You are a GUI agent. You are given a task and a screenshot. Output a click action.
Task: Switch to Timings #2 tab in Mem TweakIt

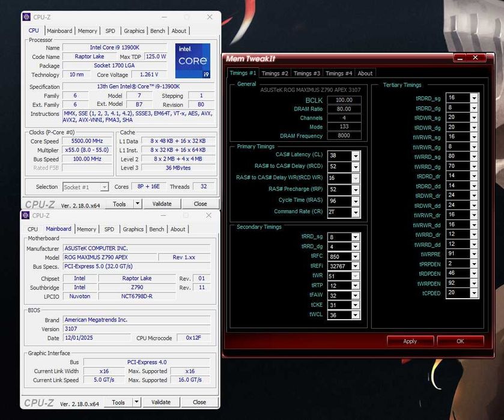pos(275,73)
